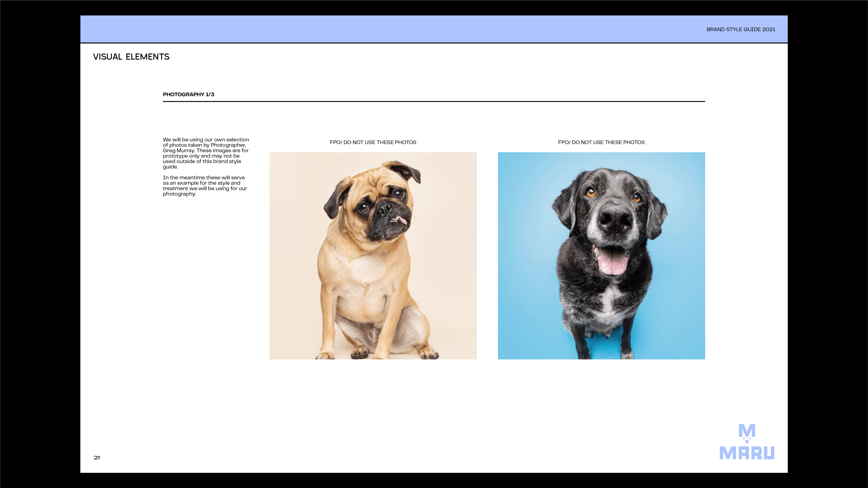Viewport: 868px width, 488px height.
Task: Click the pug dog photo
Action: pos(373,256)
